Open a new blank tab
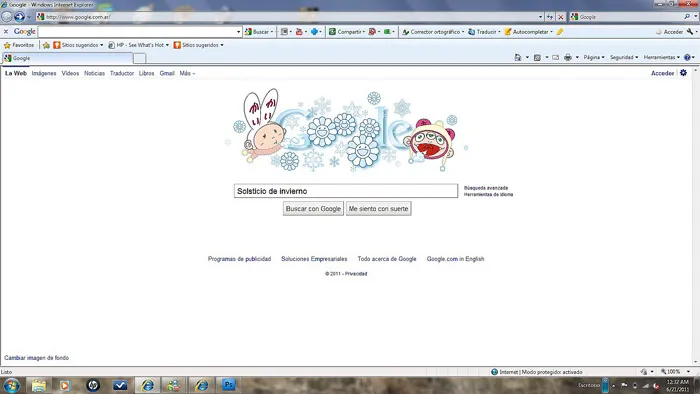Screen dimensions: 700x394 point(140,58)
